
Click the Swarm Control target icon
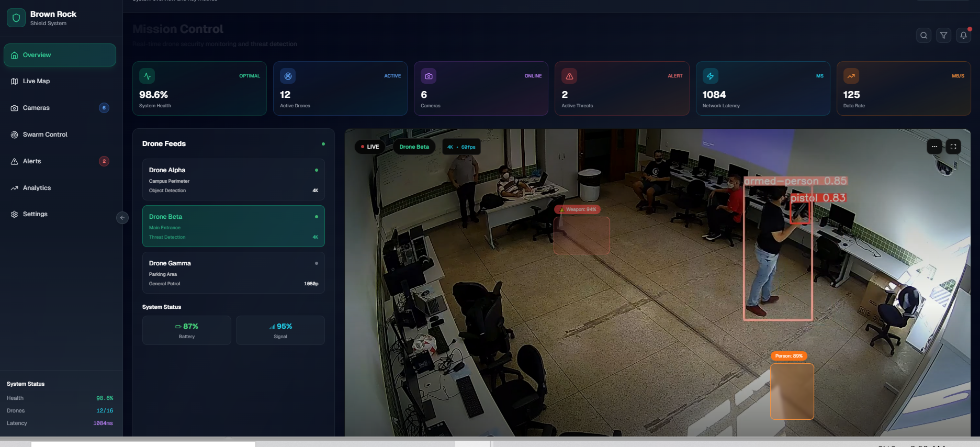(x=15, y=135)
